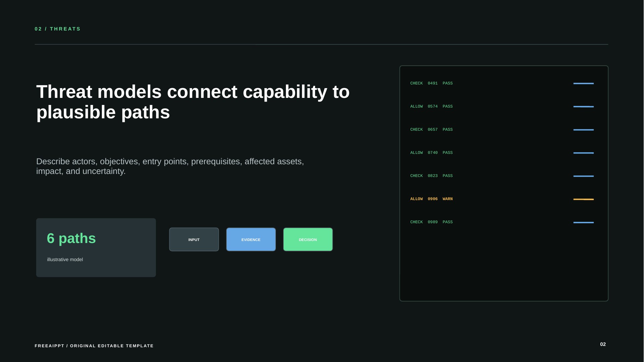
Task: Click the blue bar beside ALLOW 0574
Action: (x=583, y=107)
